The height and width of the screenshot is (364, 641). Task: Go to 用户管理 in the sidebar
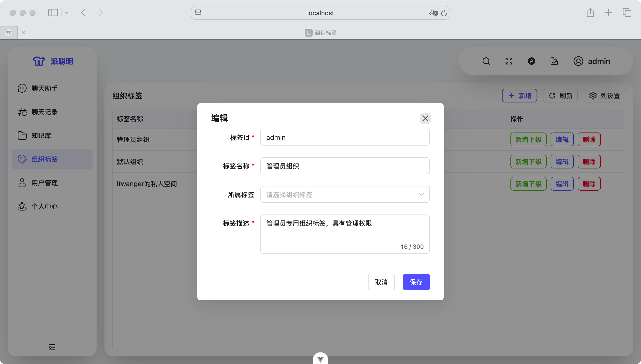tap(45, 183)
